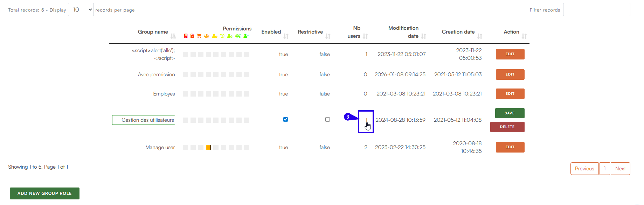This screenshot has width=644, height=205.
Task: Sort by Restrictive column arrows
Action: click(x=328, y=36)
